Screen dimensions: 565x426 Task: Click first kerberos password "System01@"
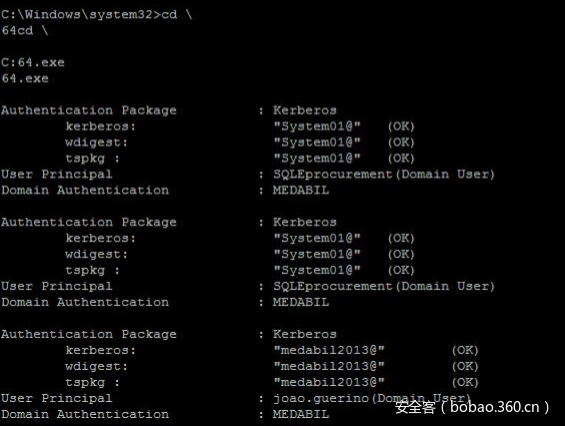coord(317,126)
